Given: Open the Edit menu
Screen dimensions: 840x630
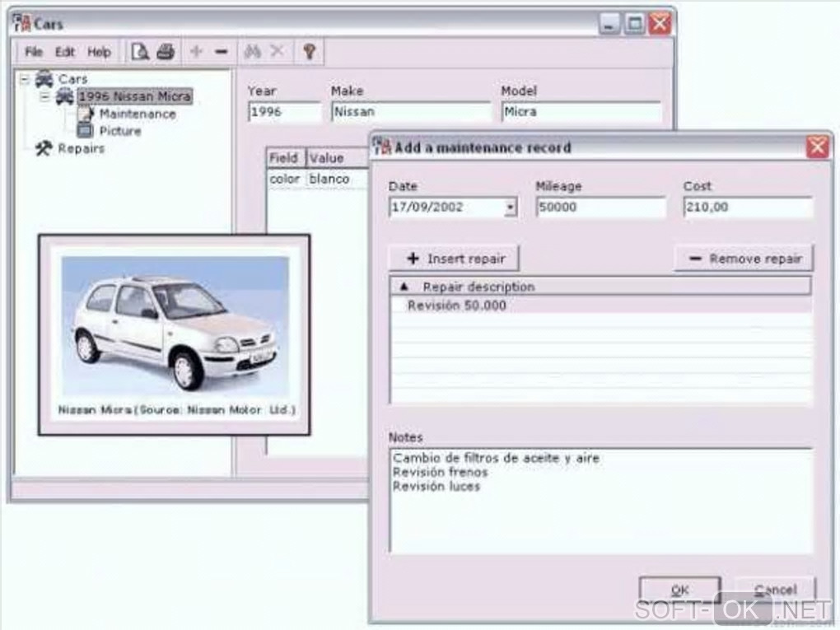Looking at the screenshot, I should pyautogui.click(x=65, y=52).
